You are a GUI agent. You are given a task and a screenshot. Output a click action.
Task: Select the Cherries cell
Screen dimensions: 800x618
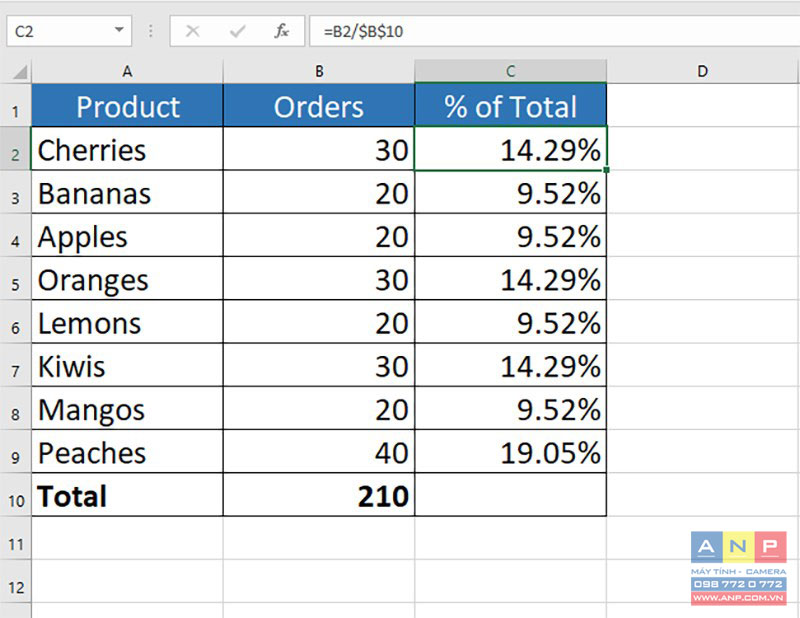point(127,149)
